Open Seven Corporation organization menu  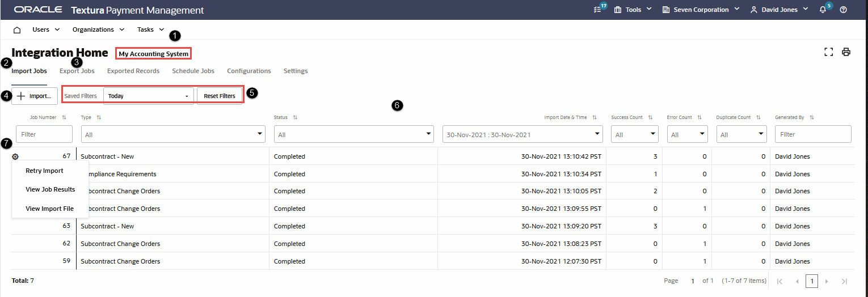pos(701,10)
